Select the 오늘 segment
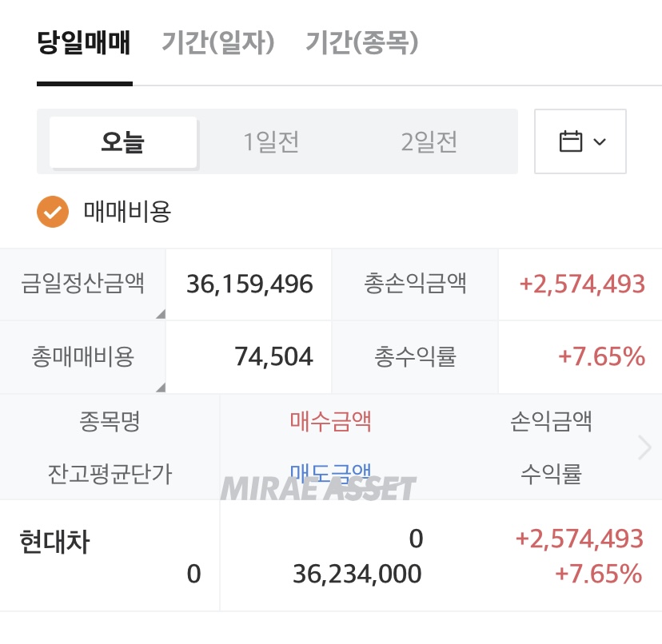The image size is (662, 644). (123, 142)
